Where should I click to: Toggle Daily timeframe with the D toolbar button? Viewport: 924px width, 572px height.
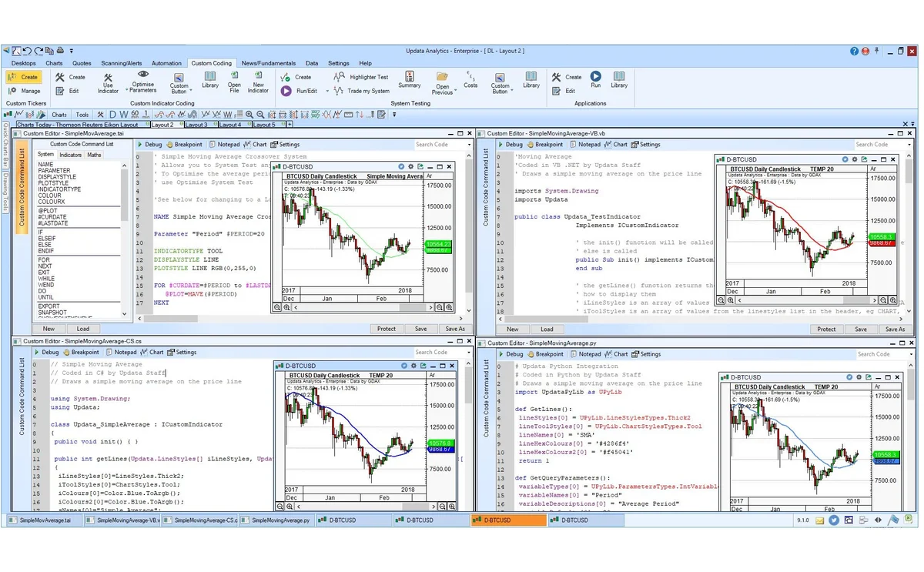[x=111, y=115]
